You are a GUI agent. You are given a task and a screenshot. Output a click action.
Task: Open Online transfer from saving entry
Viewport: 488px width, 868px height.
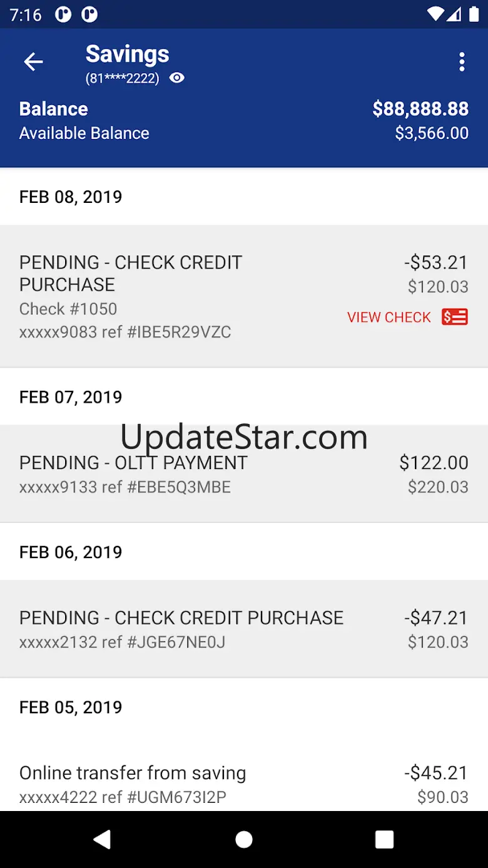188,783
